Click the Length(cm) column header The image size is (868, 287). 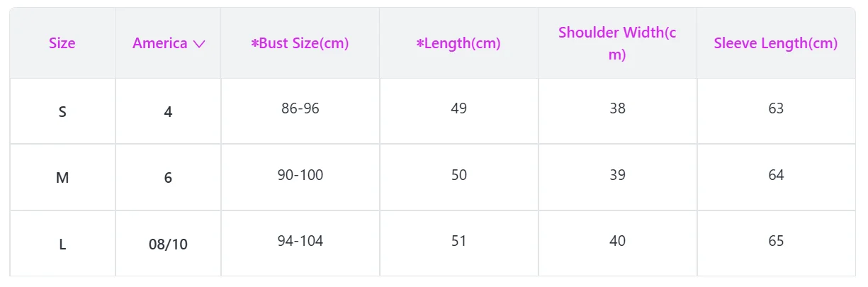[458, 43]
